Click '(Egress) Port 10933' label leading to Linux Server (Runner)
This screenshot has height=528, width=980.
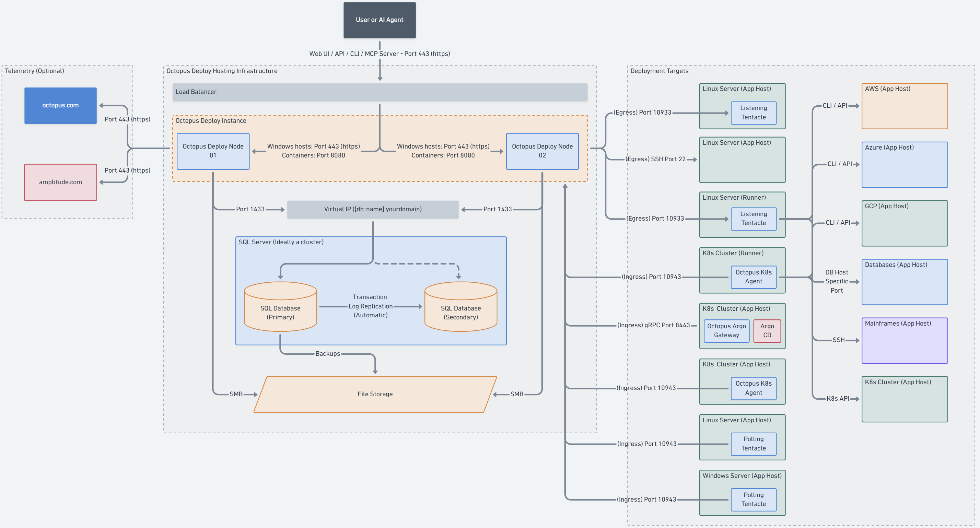(655, 219)
